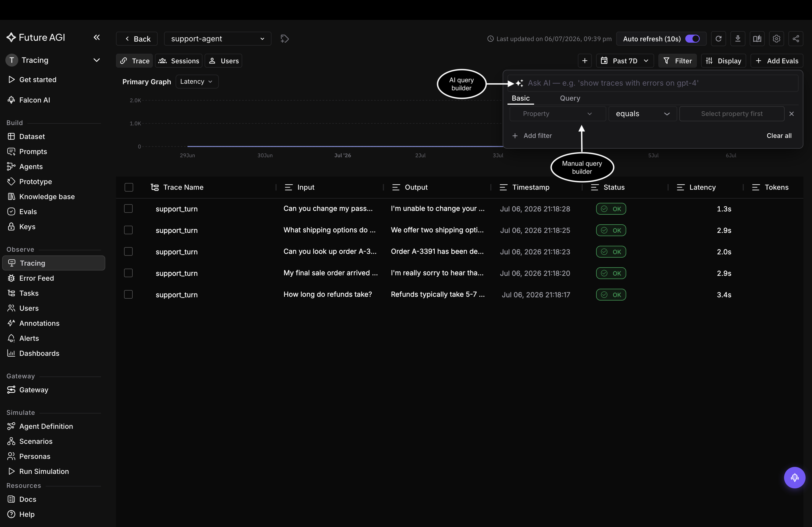812x527 pixels.
Task: Click the Ask AI query input
Action: tap(653, 83)
